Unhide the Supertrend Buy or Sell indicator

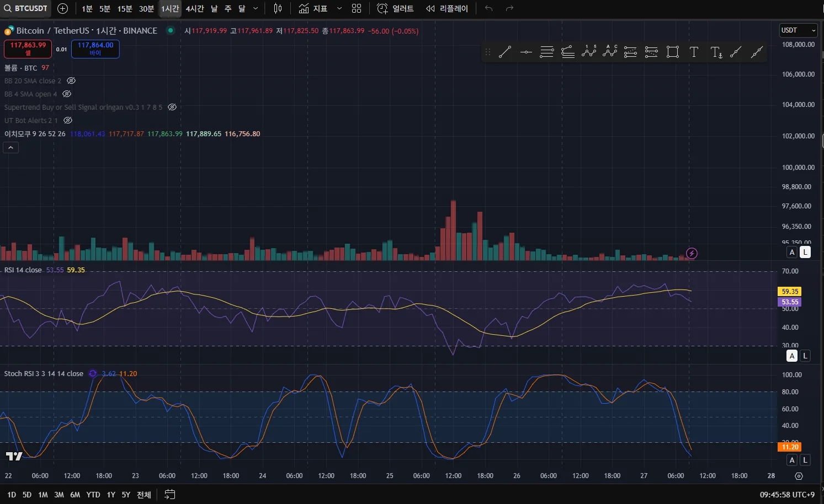172,108
